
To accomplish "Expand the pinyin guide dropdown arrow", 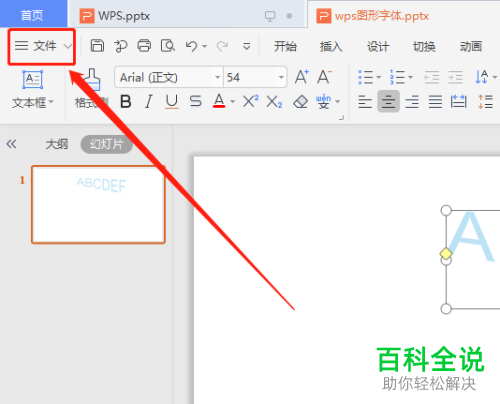I will pyautogui.click(x=338, y=102).
